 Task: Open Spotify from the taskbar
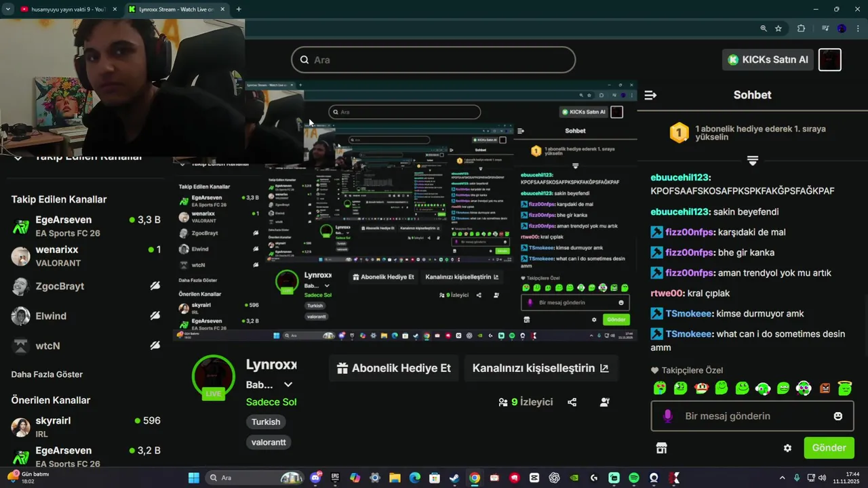click(x=634, y=478)
